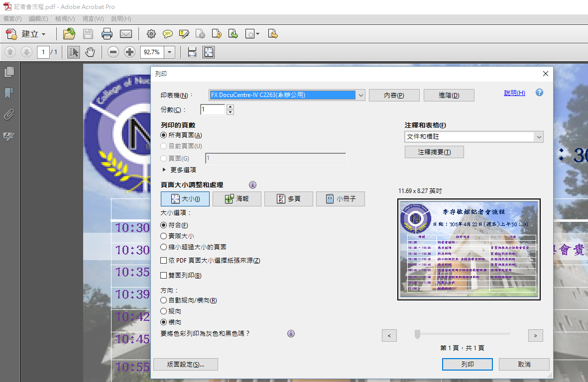Switch to the 小冊子 booklet mode
The width and height of the screenshot is (588, 382).
[341, 199]
